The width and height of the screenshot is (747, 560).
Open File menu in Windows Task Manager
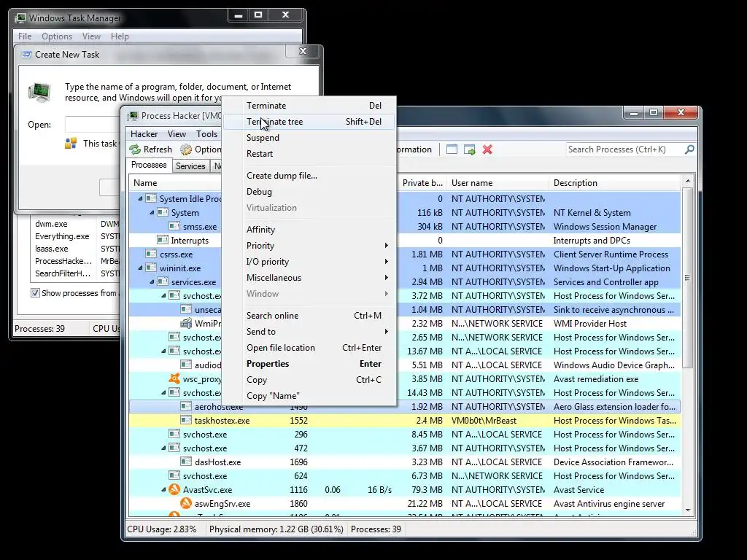[x=25, y=36]
